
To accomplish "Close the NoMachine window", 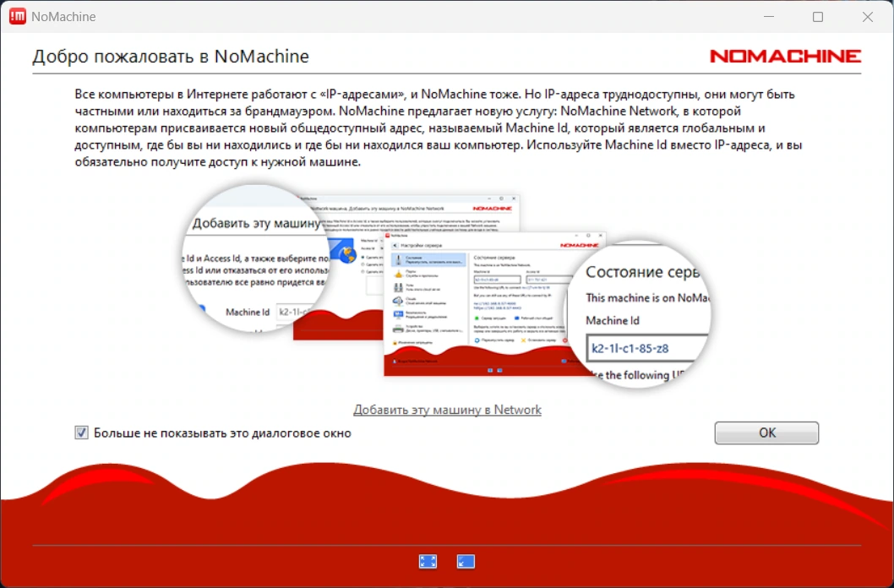I will tap(867, 17).
